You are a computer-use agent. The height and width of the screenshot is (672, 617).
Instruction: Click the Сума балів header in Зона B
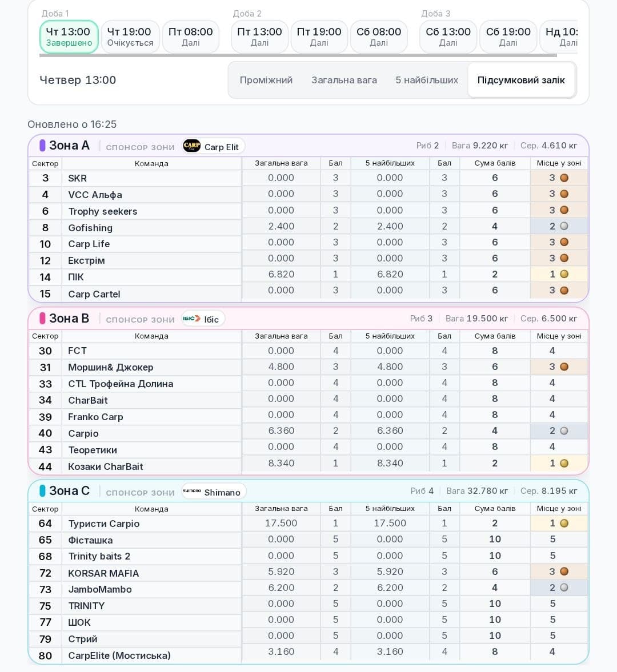[495, 336]
